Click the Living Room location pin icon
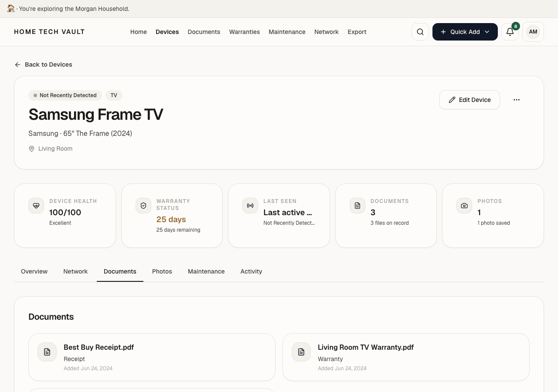558x392 pixels. [x=31, y=149]
